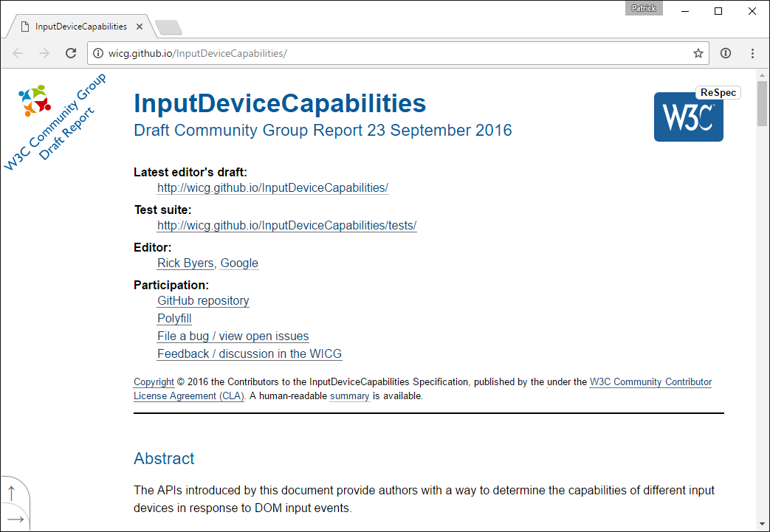Open the test suite URL link
The width and height of the screenshot is (770, 532).
(x=286, y=226)
